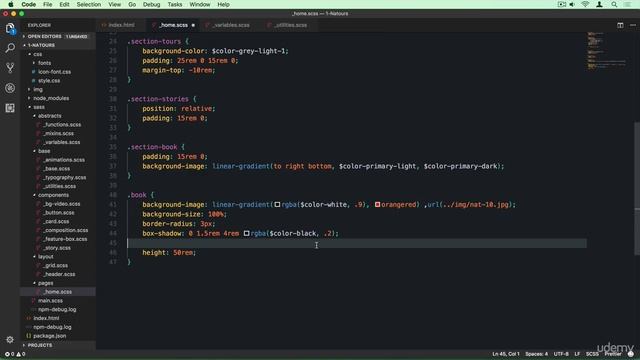Click the Split Editor icon
640x360 pixels.
620,25
